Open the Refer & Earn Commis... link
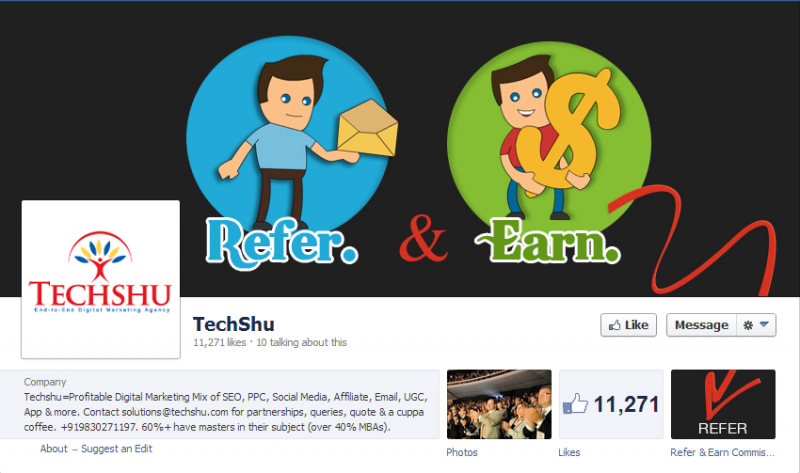This screenshot has height=473, width=800. [x=722, y=453]
